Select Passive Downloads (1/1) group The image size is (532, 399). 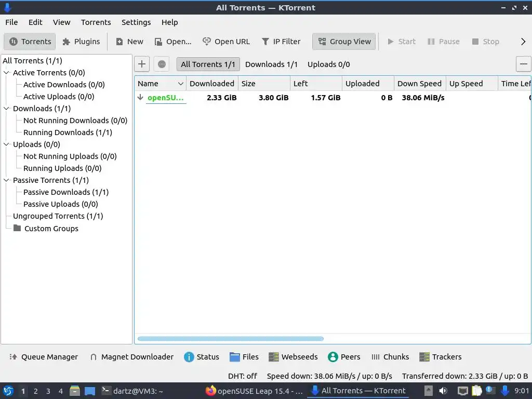66,192
